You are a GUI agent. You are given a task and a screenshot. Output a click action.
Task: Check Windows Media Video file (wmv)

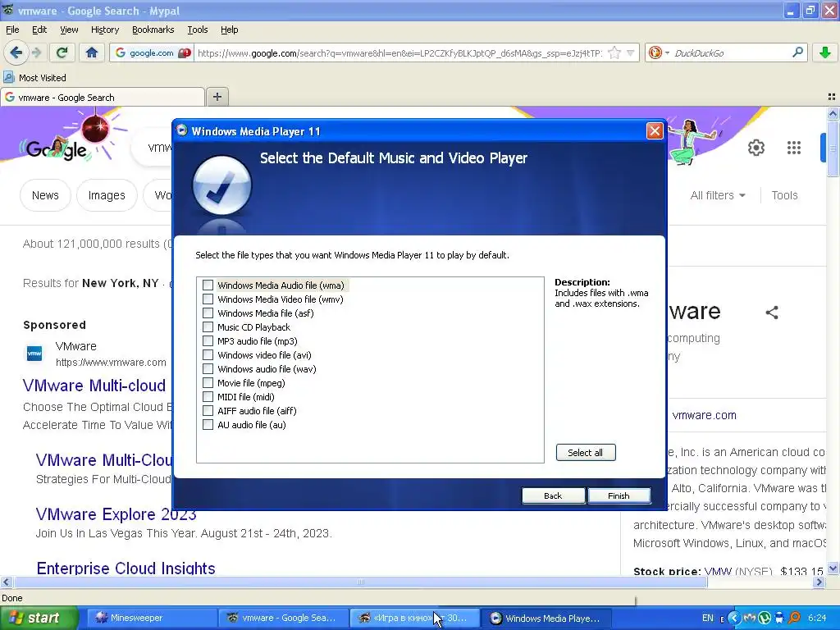pos(208,299)
